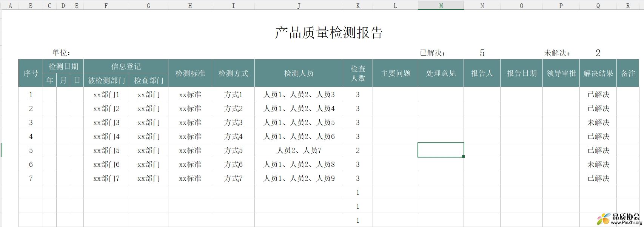Click the 检测标准 header cell
The image size is (644, 227).
click(x=190, y=73)
